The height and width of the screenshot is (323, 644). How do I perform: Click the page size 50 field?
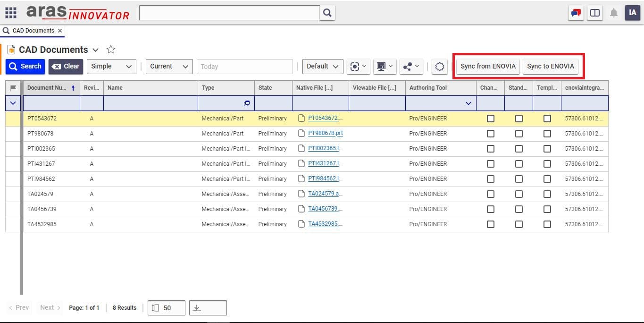[167, 308]
